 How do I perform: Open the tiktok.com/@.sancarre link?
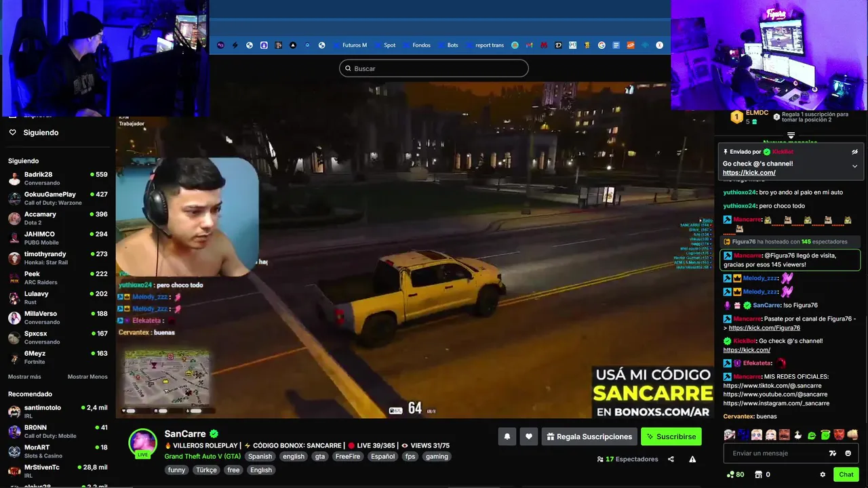click(x=772, y=386)
